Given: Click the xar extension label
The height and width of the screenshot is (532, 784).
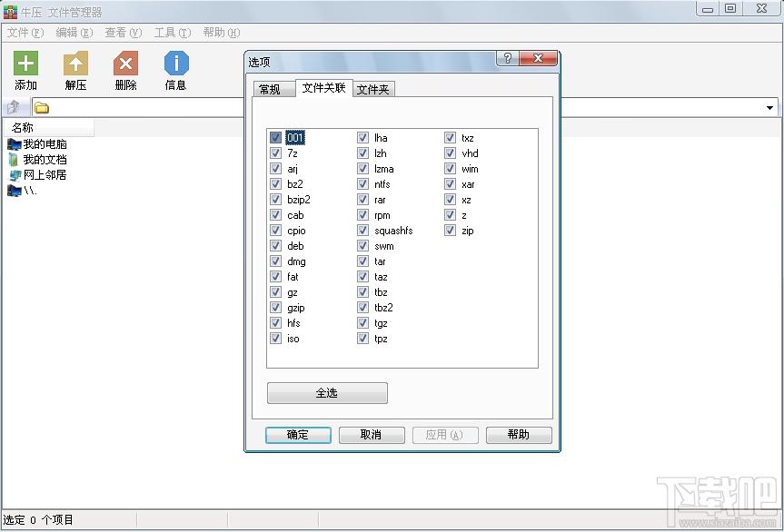Looking at the screenshot, I should 468,184.
